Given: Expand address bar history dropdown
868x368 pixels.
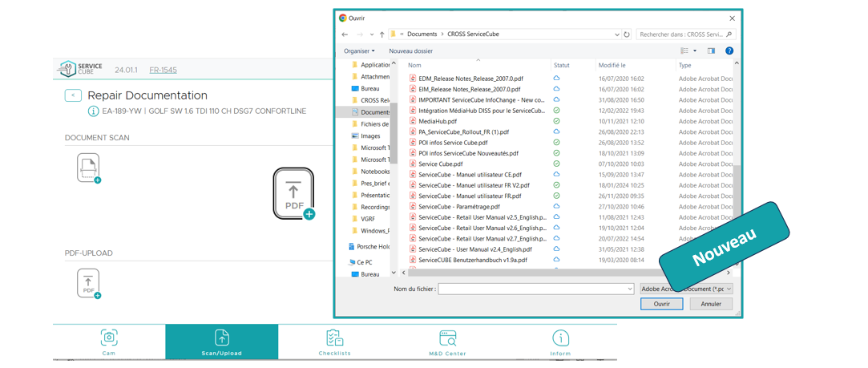Looking at the screenshot, I should (x=617, y=34).
